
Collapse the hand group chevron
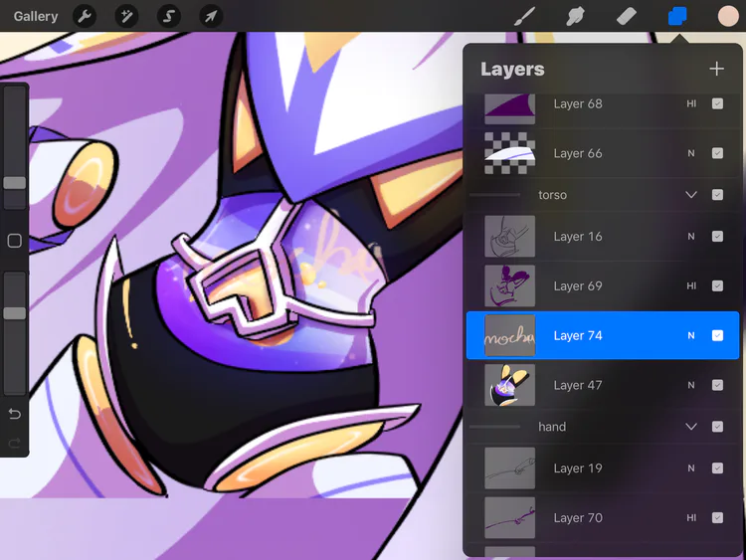691,427
